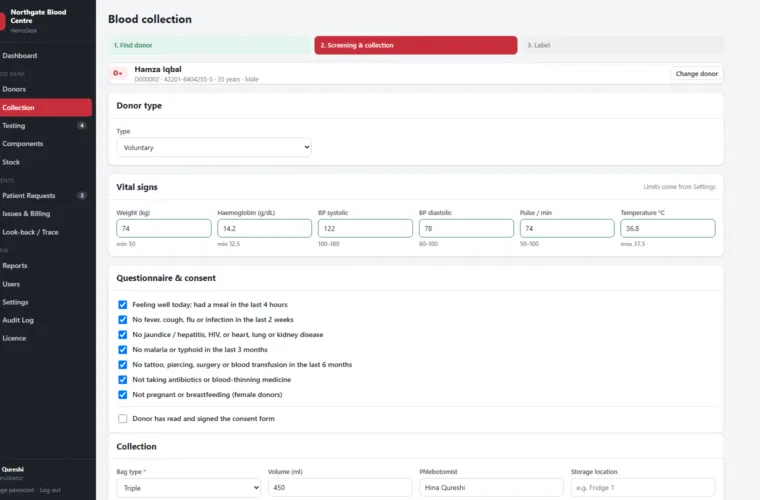Click the 'max 37.5' temperature hint

633,244
